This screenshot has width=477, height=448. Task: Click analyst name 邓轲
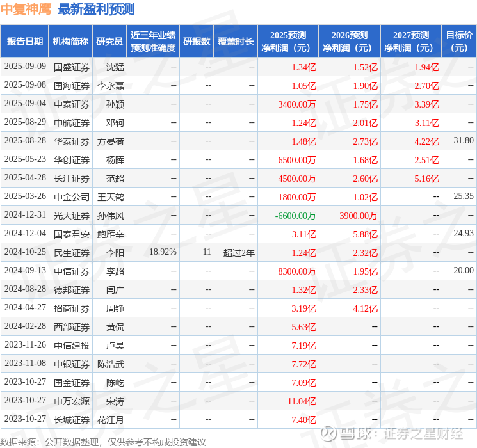click(115, 123)
